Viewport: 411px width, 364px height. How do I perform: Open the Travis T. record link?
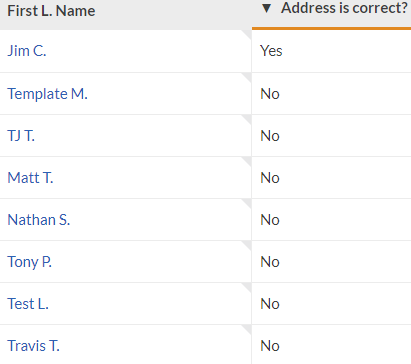click(33, 346)
